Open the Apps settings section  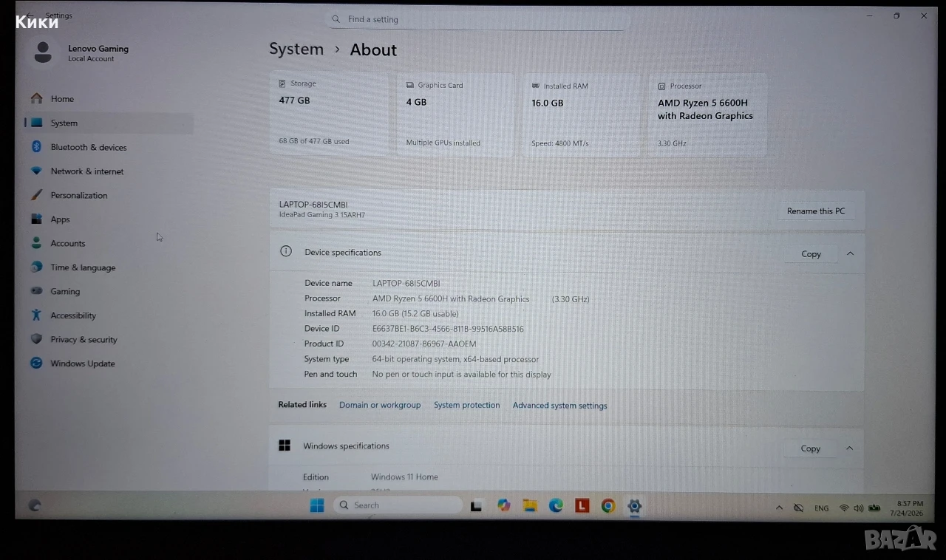pyautogui.click(x=60, y=219)
